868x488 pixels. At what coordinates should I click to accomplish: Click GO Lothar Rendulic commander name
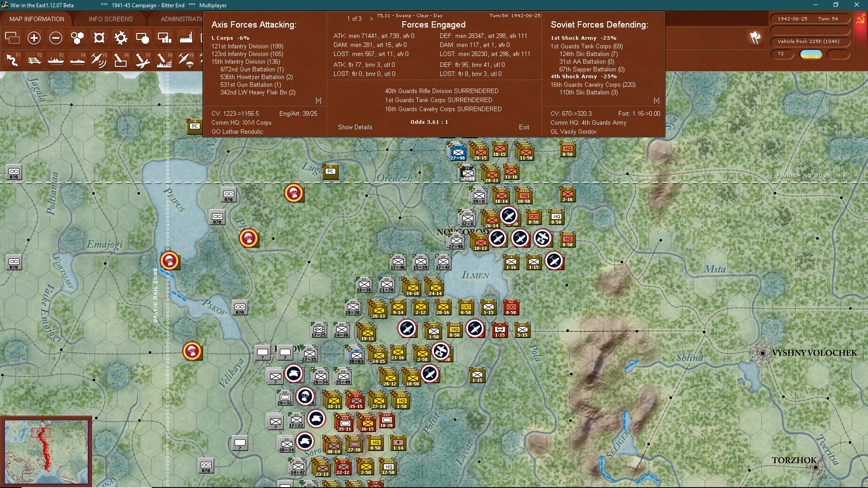click(x=237, y=132)
